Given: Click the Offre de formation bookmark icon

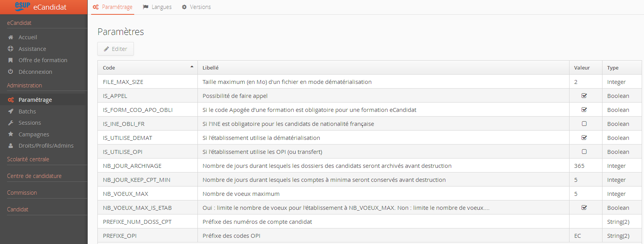Looking at the screenshot, I should pos(11,60).
